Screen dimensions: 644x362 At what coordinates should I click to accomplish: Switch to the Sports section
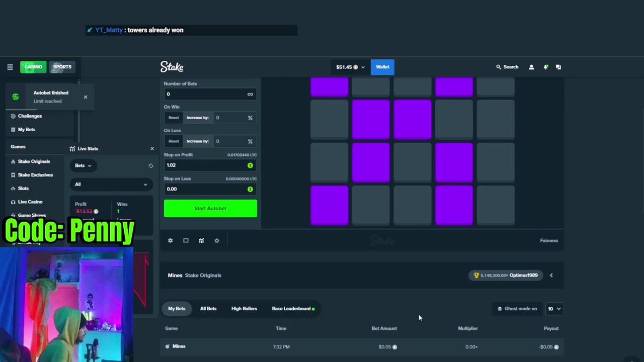[62, 67]
